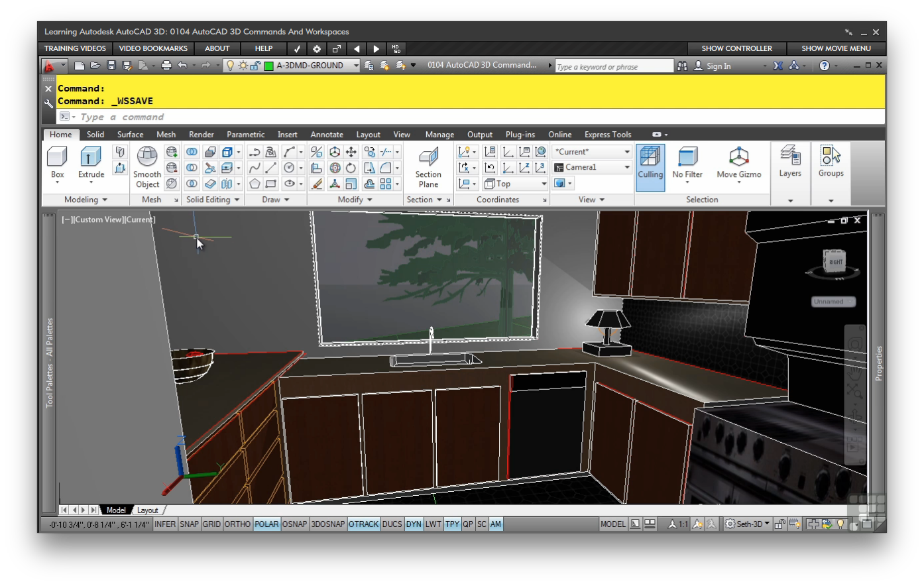Select the Polygon draw tool
The image size is (924, 586).
(255, 184)
